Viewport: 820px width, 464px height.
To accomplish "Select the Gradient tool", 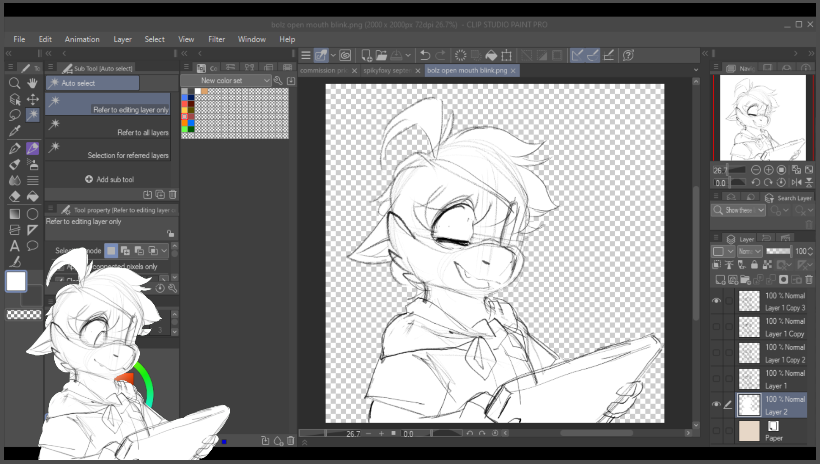I will pyautogui.click(x=15, y=214).
